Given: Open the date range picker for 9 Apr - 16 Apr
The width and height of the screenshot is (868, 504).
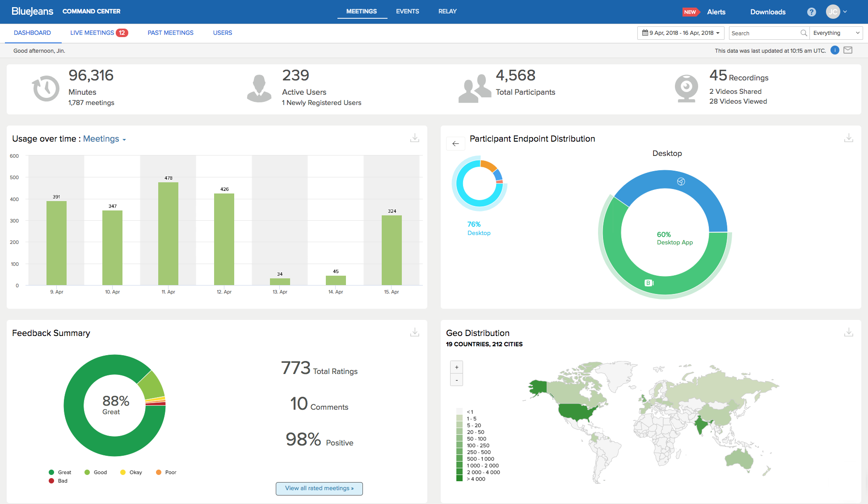Looking at the screenshot, I should 680,33.
